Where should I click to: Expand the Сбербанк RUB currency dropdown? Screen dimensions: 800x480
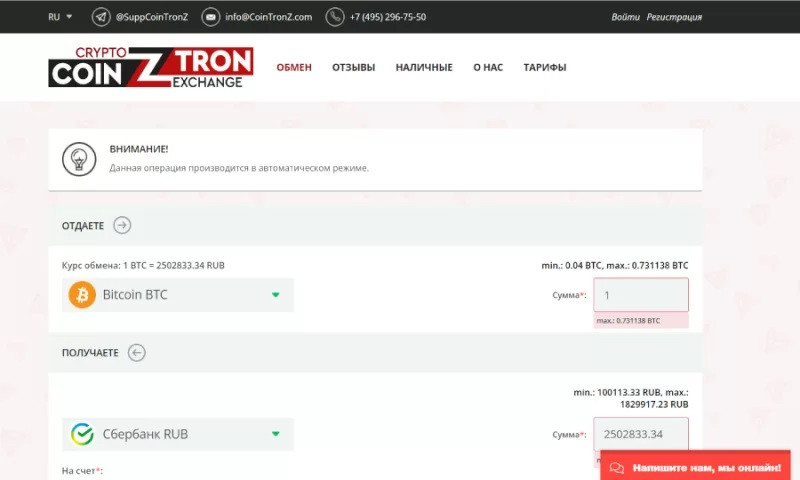click(275, 434)
